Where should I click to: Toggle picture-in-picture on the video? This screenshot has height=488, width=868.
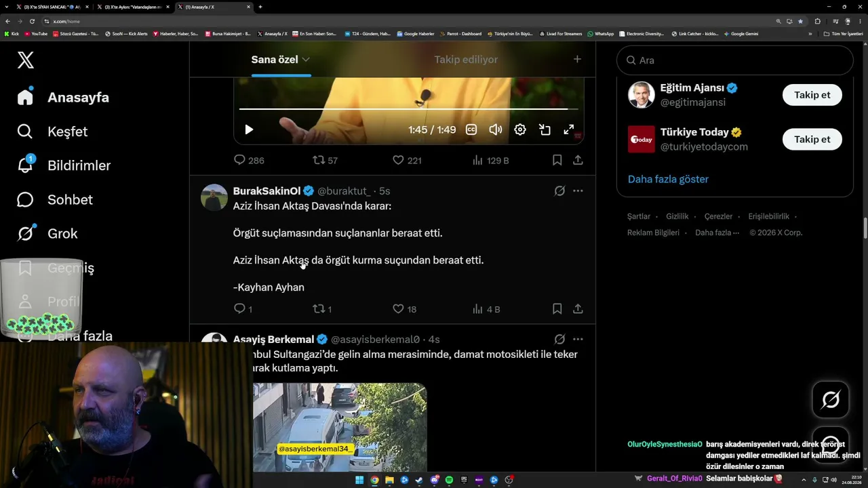545,129
